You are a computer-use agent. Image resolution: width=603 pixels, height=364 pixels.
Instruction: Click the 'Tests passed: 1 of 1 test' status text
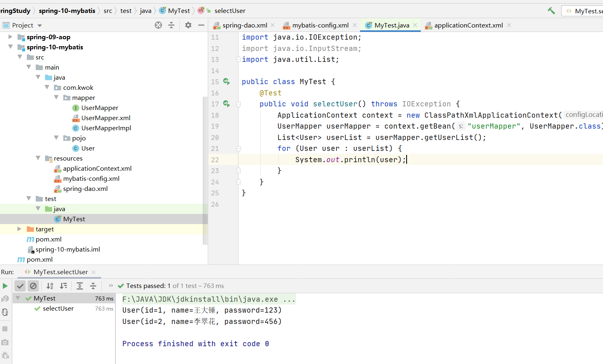175,286
